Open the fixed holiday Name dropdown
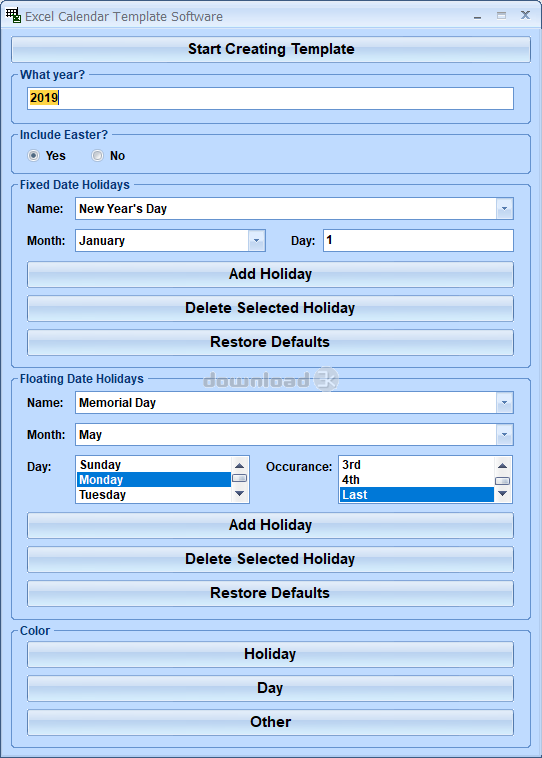 tap(504, 209)
